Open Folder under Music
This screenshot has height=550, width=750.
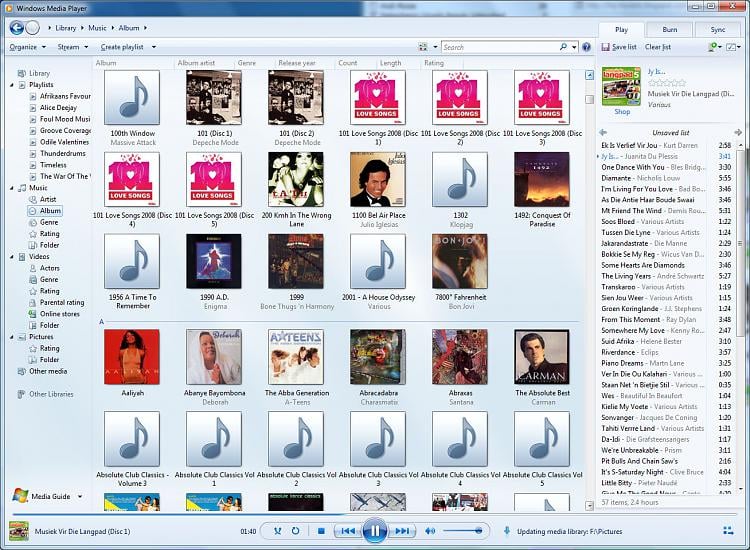pos(49,245)
